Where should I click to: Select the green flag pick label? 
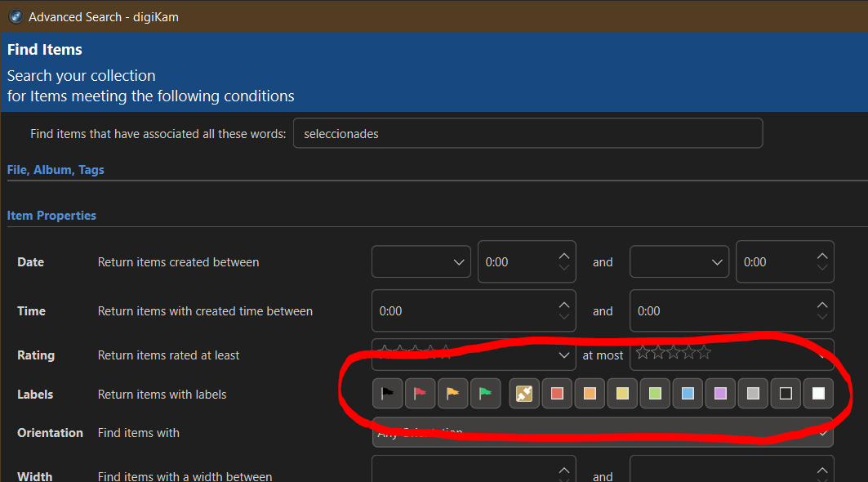coord(485,394)
